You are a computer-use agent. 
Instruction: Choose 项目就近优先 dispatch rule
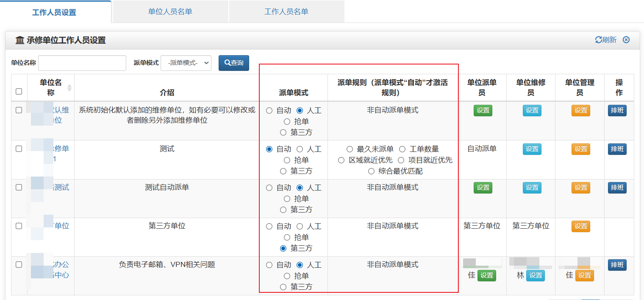[x=401, y=160]
